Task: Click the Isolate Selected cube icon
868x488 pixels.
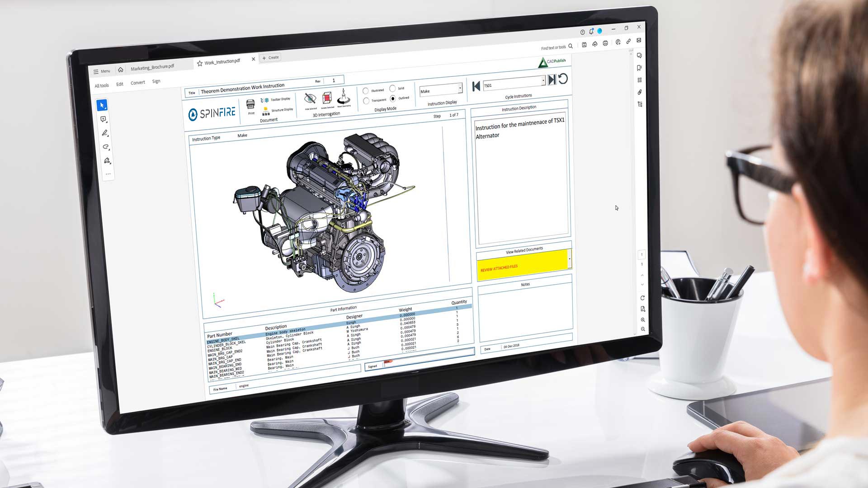Action: 327,98
